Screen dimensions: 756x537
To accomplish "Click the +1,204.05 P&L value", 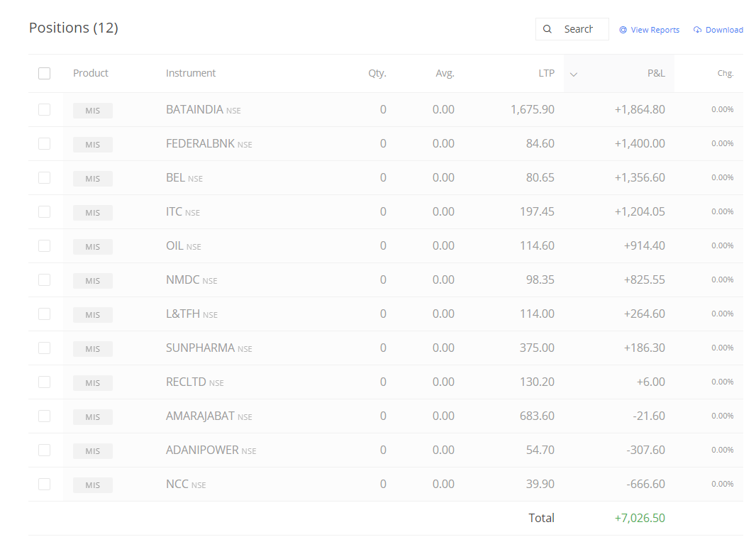I will point(639,212).
